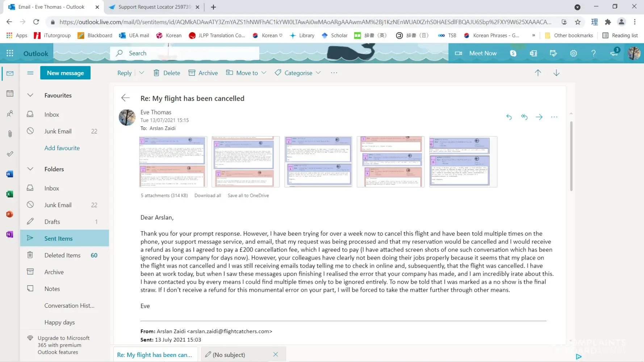Screen dimensions: 644x362
Task: Launch PowerPoint from left rail
Action: pyautogui.click(x=10, y=214)
